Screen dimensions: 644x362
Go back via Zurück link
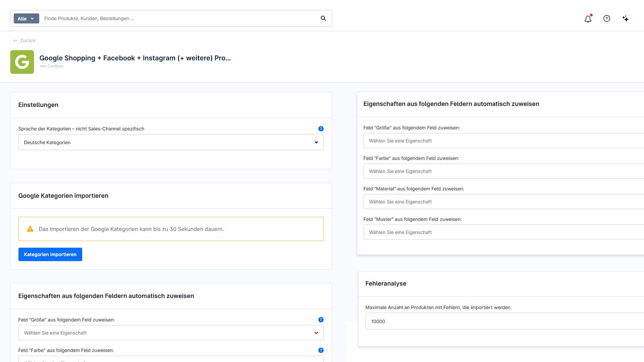(x=24, y=41)
